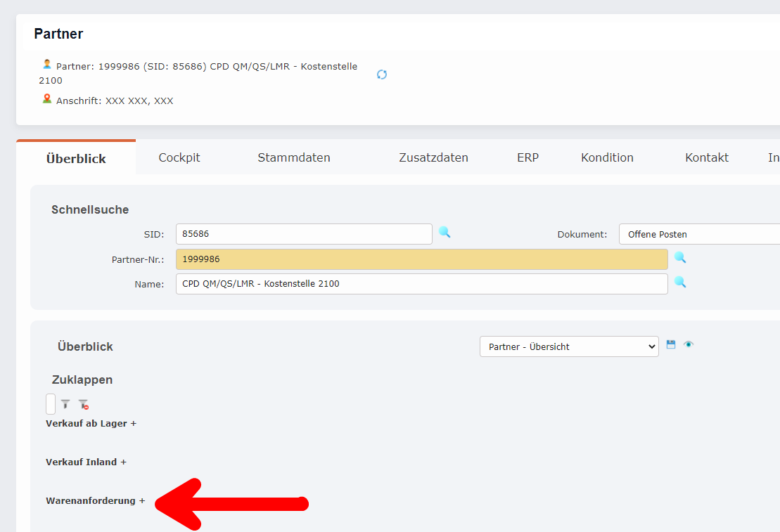780x532 pixels.
Task: Save the current view with the diskette icon
Action: point(671,344)
